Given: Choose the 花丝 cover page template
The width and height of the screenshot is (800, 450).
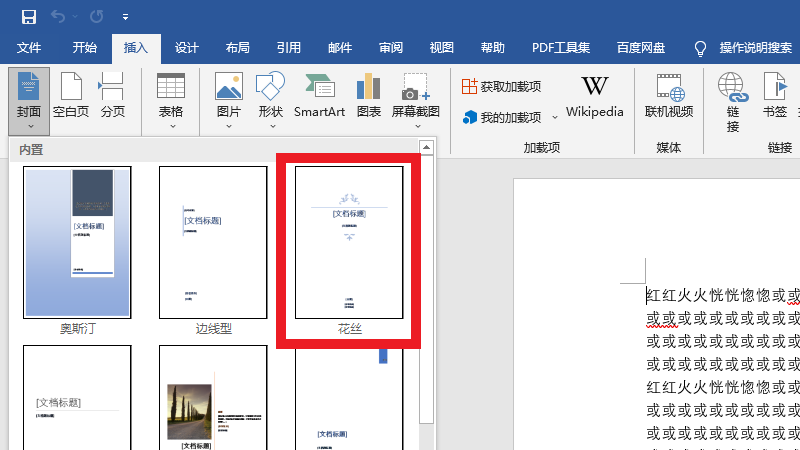Looking at the screenshot, I should 349,242.
